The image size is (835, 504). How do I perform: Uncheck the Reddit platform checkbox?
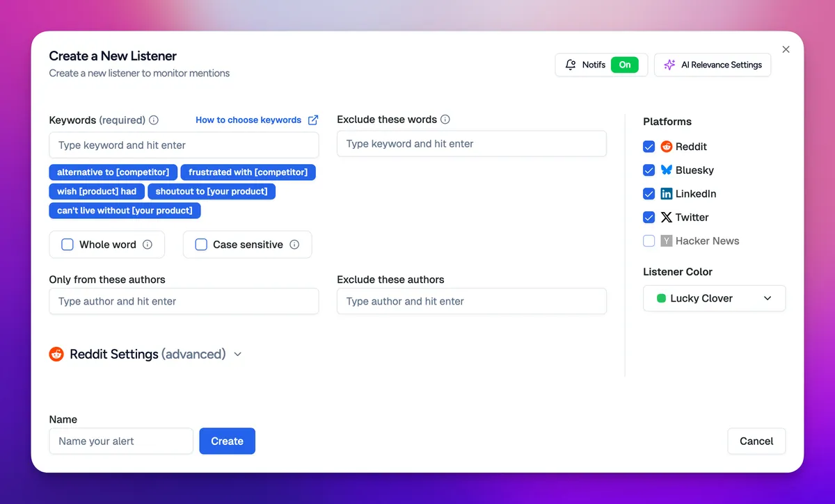(x=649, y=147)
